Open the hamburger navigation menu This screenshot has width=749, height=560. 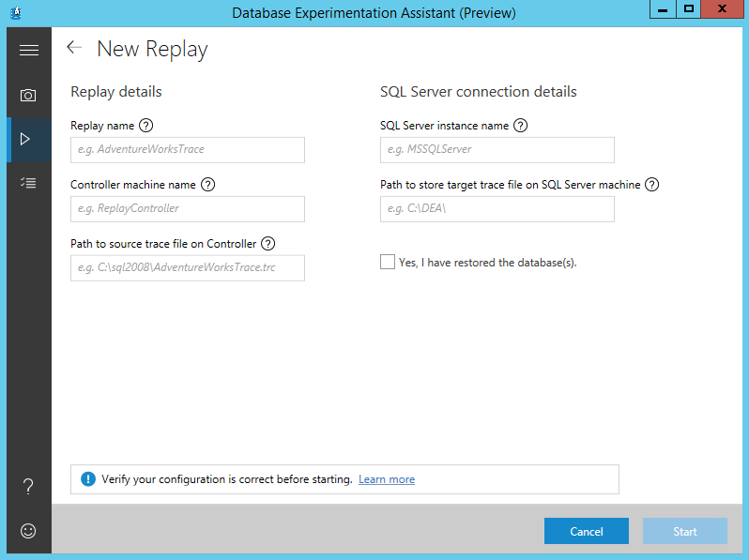[28, 51]
